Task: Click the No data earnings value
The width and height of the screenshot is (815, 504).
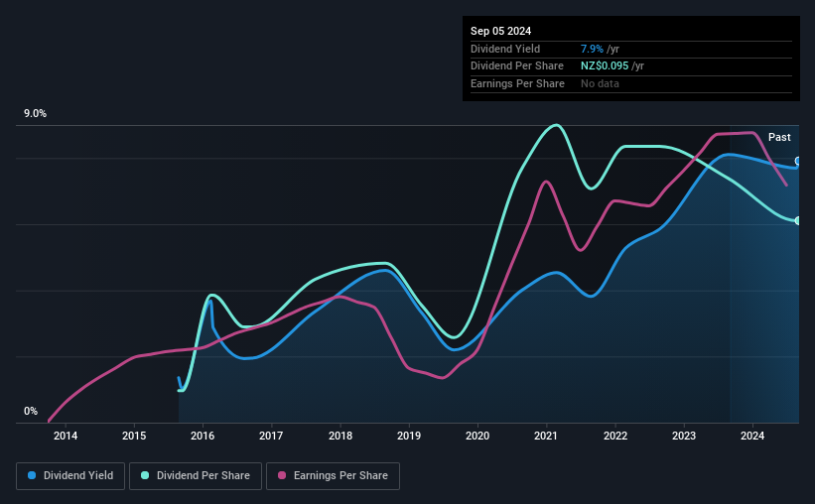Action: point(600,83)
